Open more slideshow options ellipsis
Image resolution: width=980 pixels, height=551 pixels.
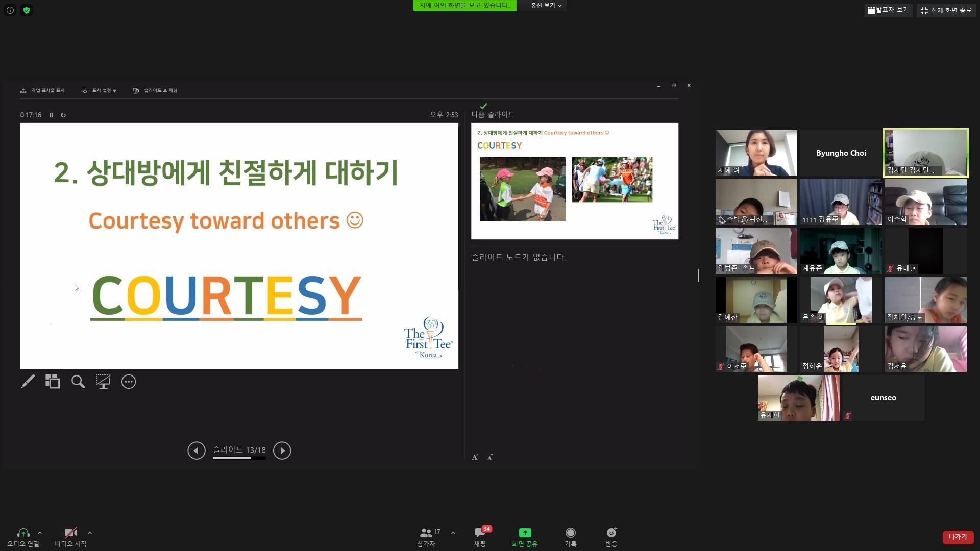click(129, 382)
